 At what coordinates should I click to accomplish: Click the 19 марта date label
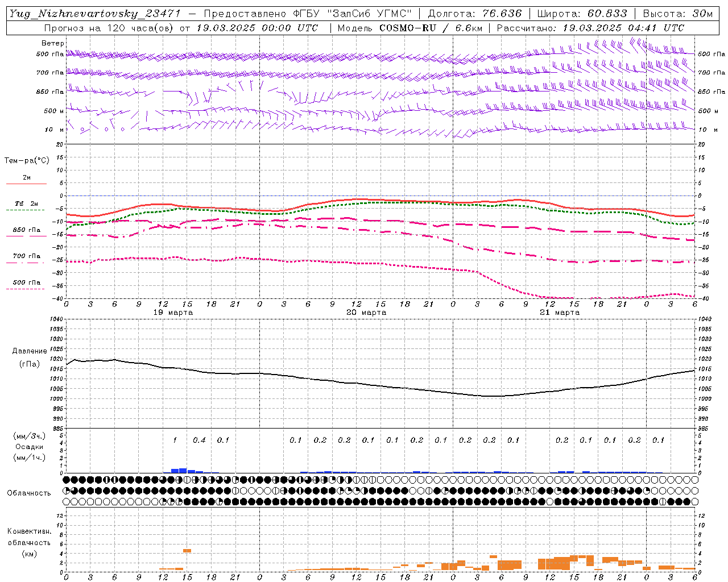(173, 313)
